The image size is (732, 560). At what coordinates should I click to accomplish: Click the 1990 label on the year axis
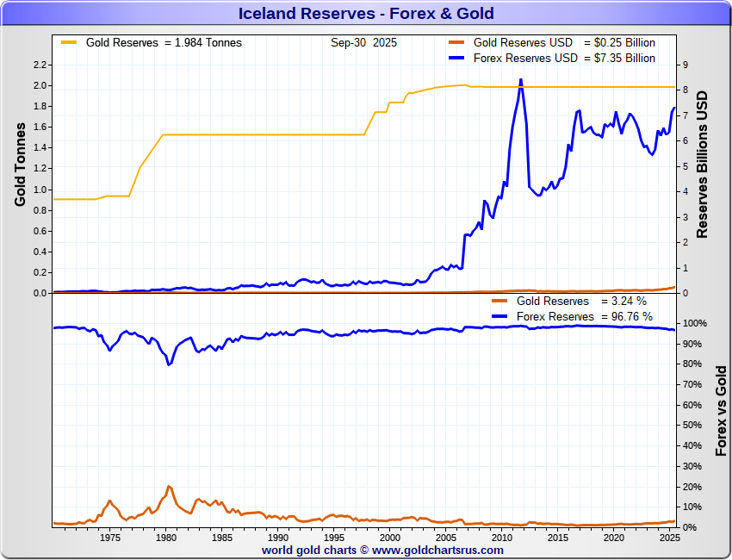tap(278, 538)
